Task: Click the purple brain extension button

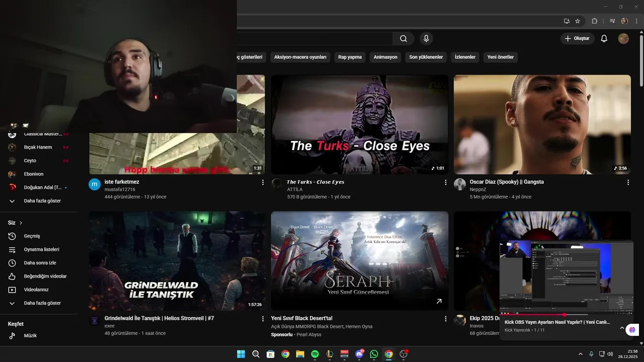Action: coord(632,330)
